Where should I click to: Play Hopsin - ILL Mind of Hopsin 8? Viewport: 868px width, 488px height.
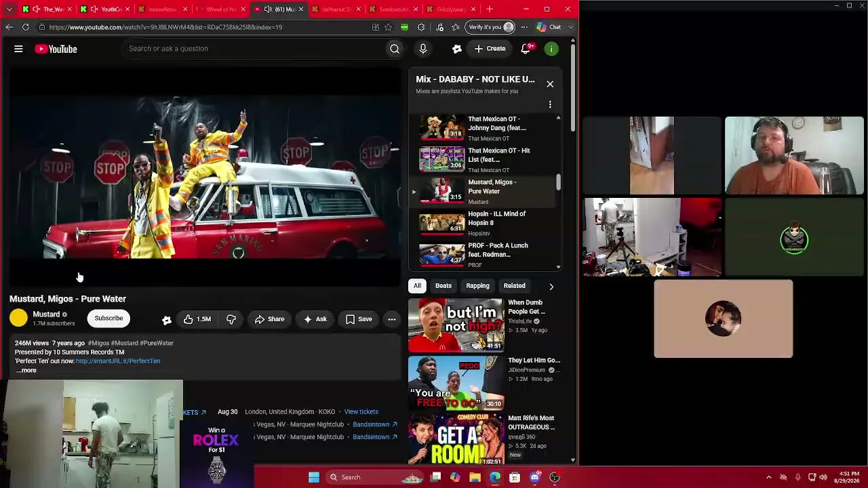(484, 222)
